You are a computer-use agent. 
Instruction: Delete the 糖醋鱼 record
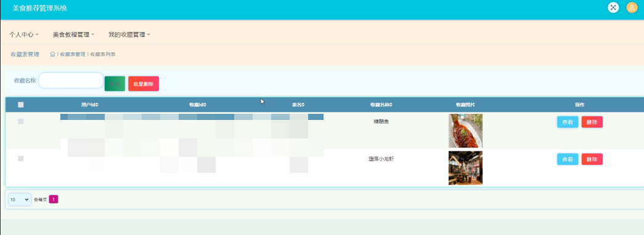coord(592,122)
